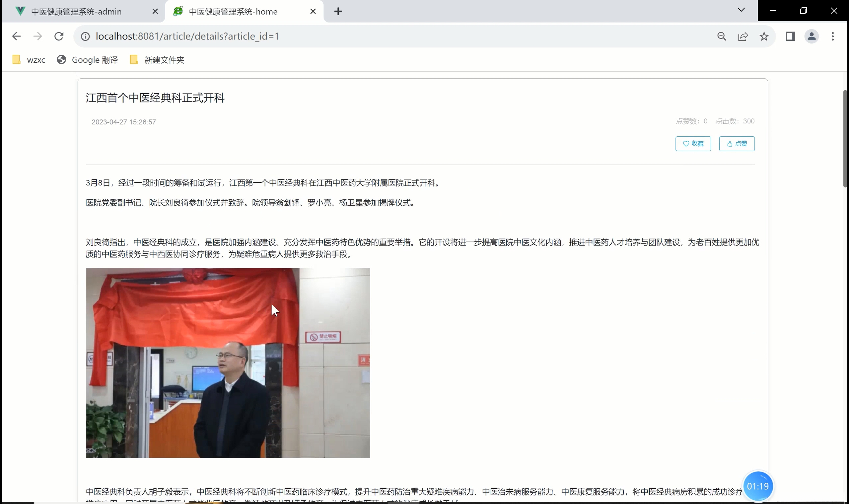
Task: Close the 中医健康管理系统-home tab
Action: point(313,12)
